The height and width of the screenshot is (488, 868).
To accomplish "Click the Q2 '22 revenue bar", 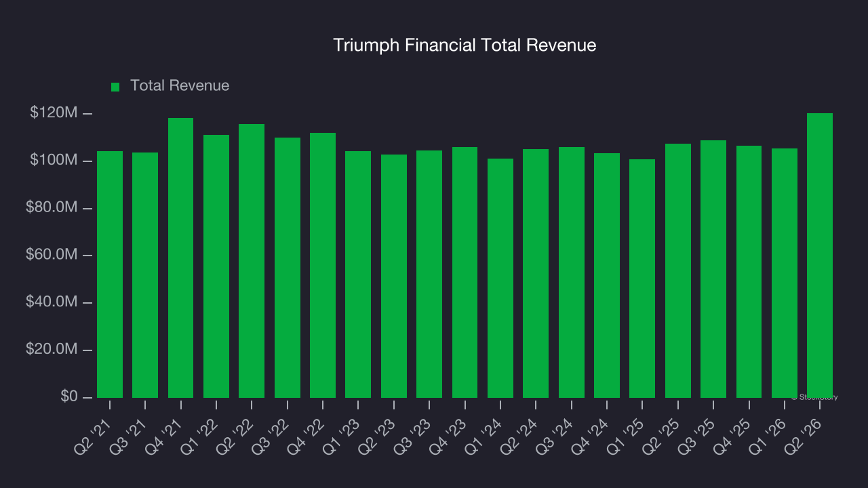I will [252, 261].
